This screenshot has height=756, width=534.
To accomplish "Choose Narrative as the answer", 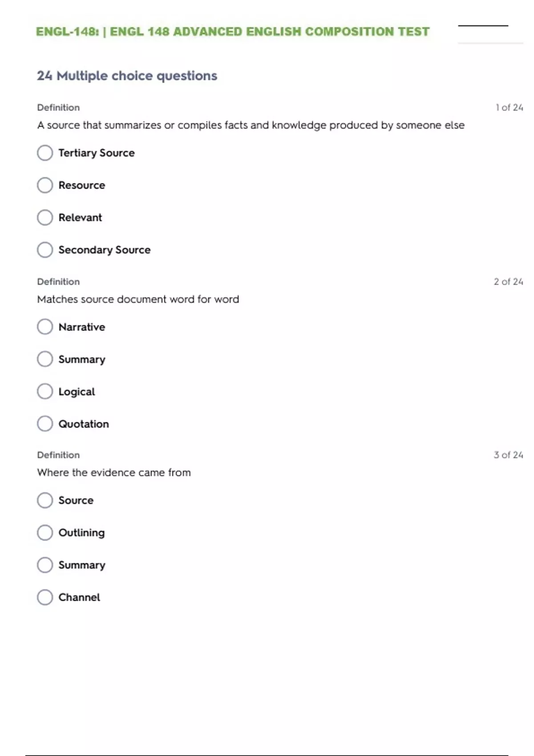I will [45, 327].
